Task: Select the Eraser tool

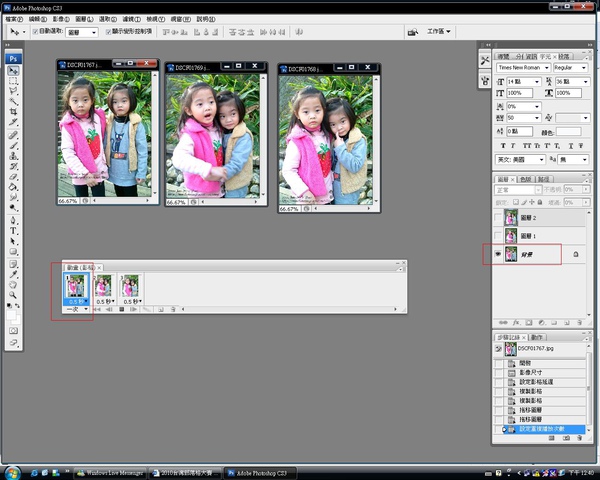Action: (13, 176)
